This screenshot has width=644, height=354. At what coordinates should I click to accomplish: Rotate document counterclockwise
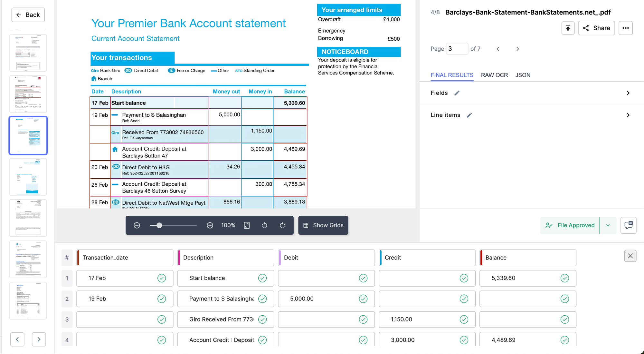(264, 225)
